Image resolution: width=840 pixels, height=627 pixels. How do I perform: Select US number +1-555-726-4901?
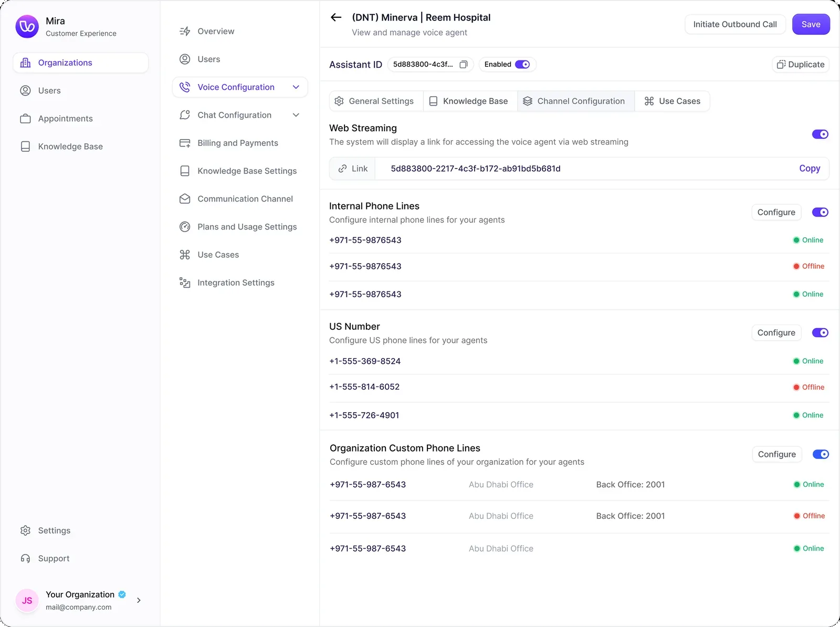[364, 415]
